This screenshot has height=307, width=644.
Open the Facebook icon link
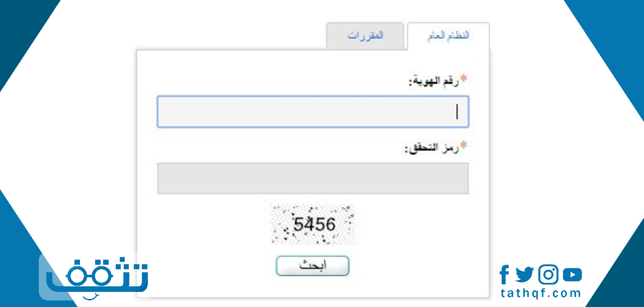pyautogui.click(x=504, y=275)
